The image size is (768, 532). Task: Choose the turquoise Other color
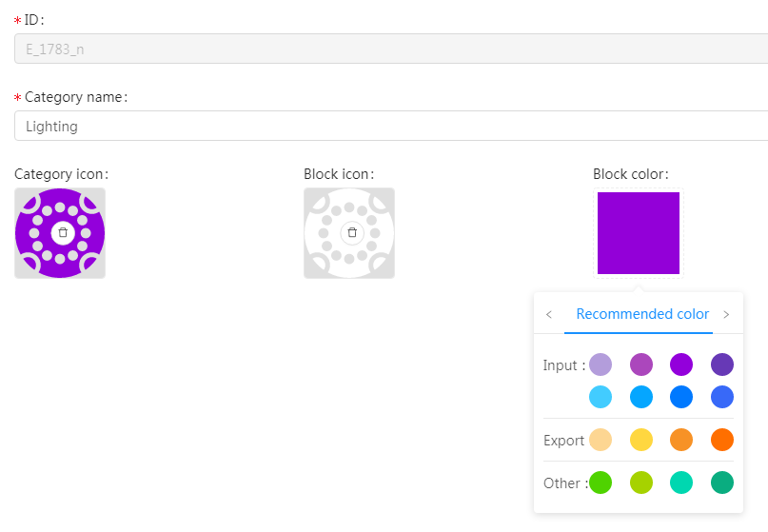coord(681,483)
